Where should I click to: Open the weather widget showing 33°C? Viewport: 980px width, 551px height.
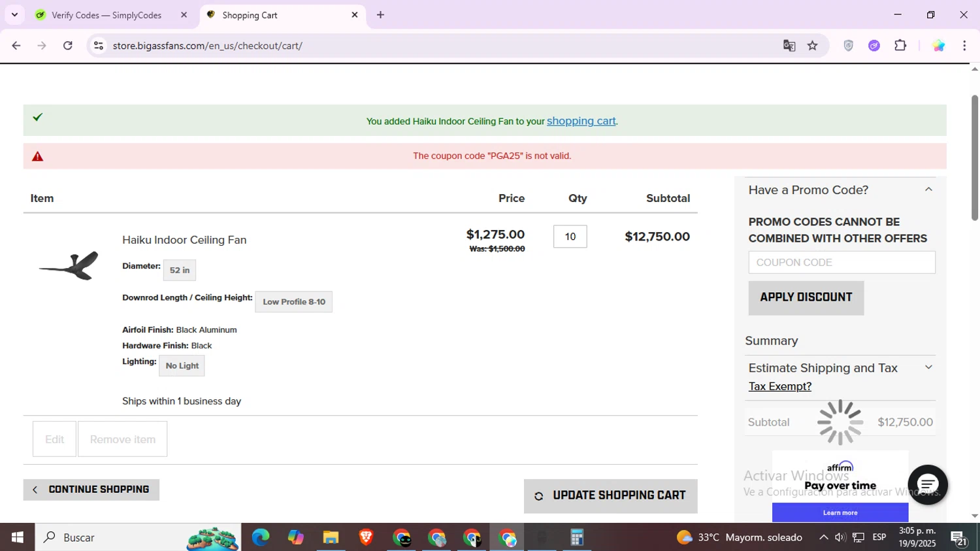pyautogui.click(x=740, y=537)
